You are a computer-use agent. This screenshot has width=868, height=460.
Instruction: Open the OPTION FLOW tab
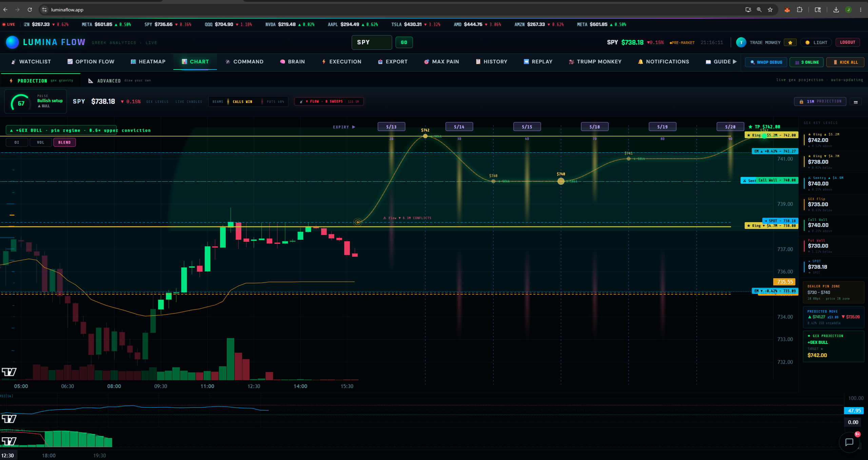pyautogui.click(x=91, y=62)
